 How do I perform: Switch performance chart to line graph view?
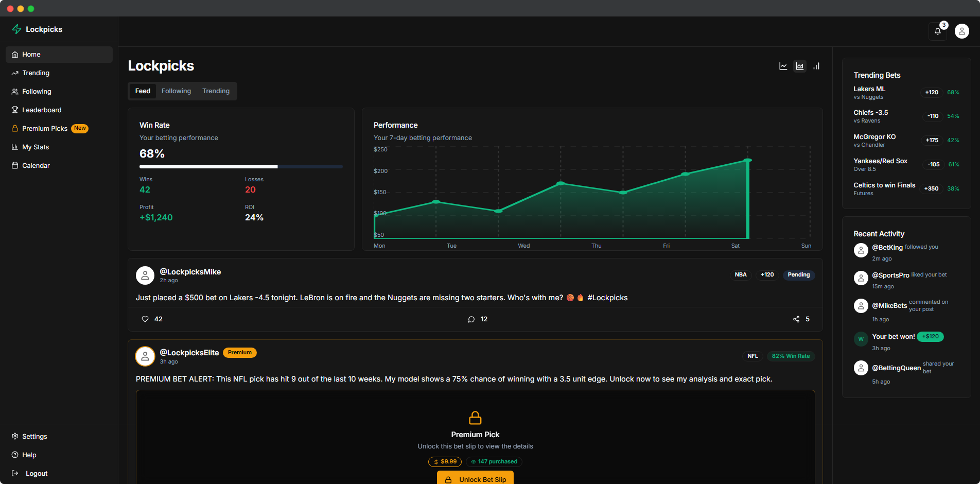pos(783,66)
